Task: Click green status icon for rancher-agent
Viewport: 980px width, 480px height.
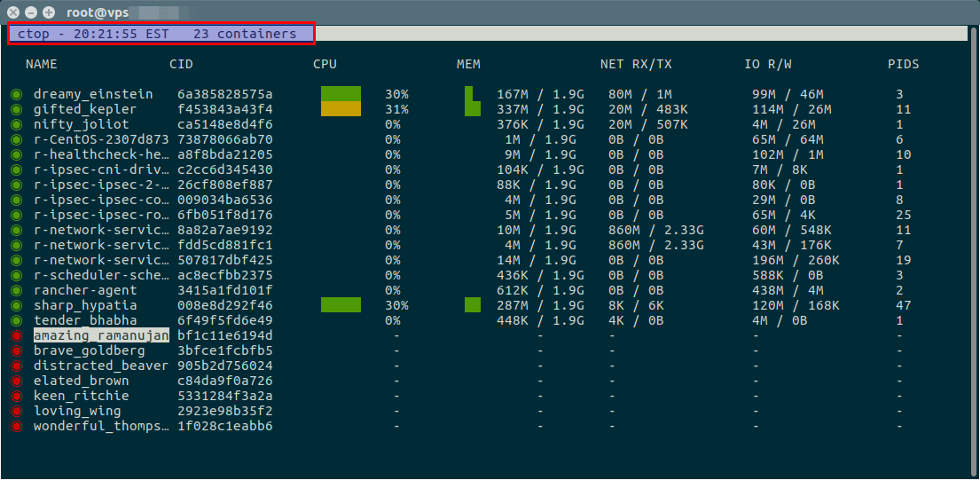Action: 16,290
